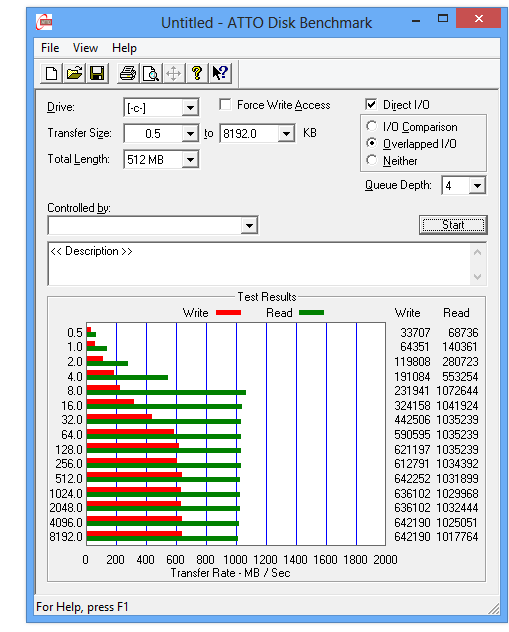Click the 8.0 KB green read bar
509x632 pixels.
pyautogui.click(x=166, y=392)
